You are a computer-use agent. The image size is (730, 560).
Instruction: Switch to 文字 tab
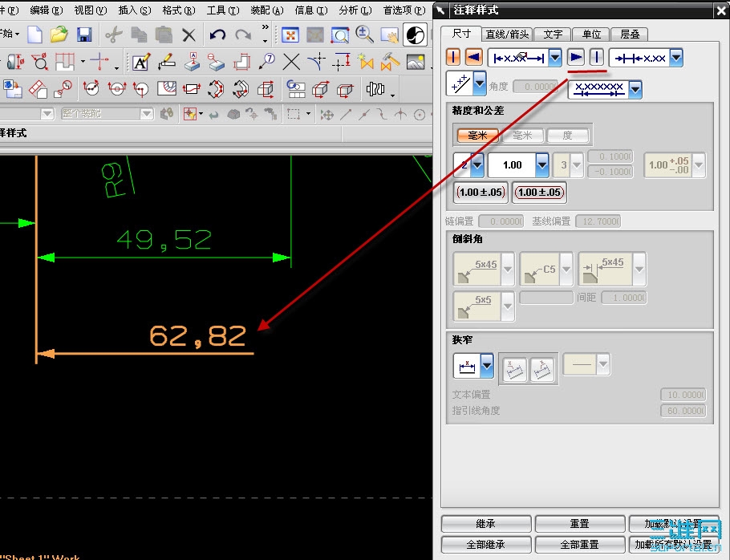point(553,34)
